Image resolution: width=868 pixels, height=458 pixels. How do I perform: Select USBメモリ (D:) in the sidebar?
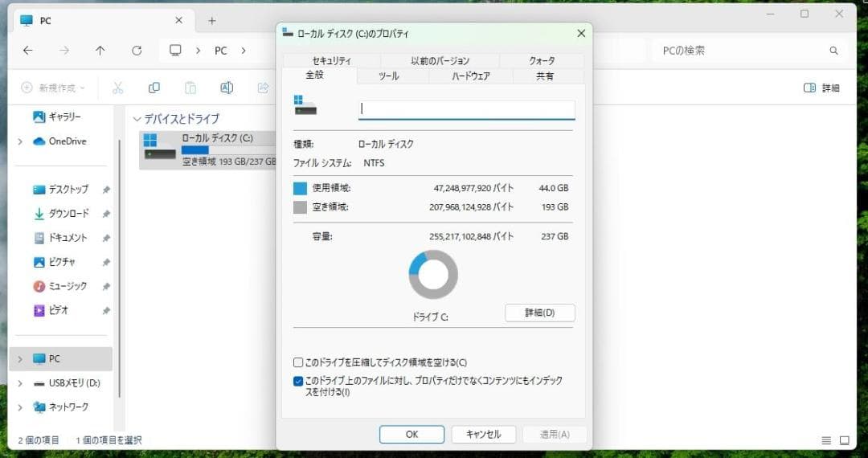click(67, 382)
